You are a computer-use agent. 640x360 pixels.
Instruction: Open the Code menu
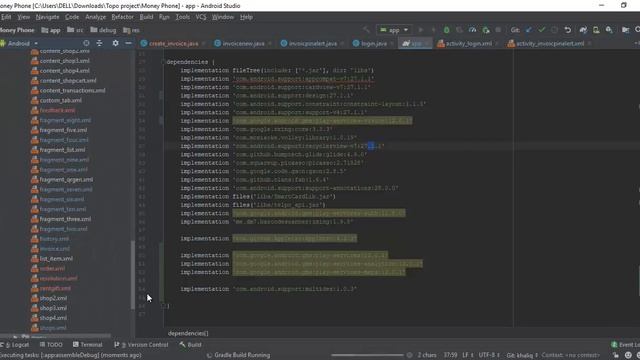pos(72,17)
